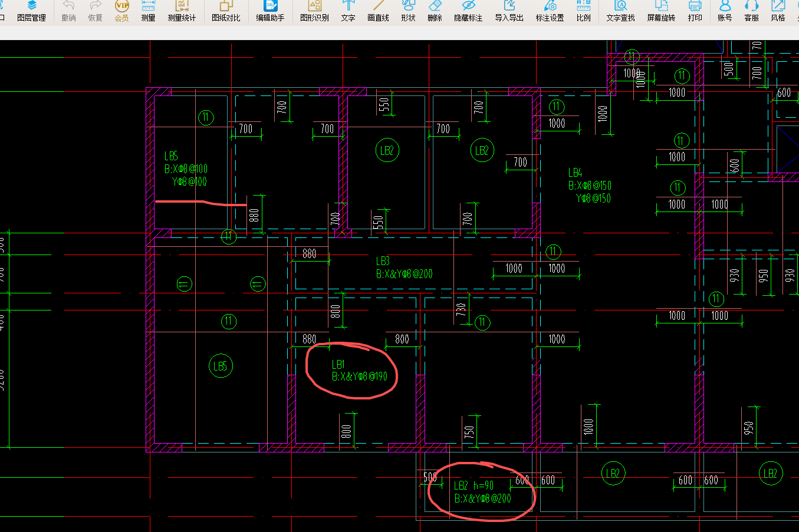Click the LB5 B:X@100 label text
This screenshot has width=799, height=532.
click(186, 169)
